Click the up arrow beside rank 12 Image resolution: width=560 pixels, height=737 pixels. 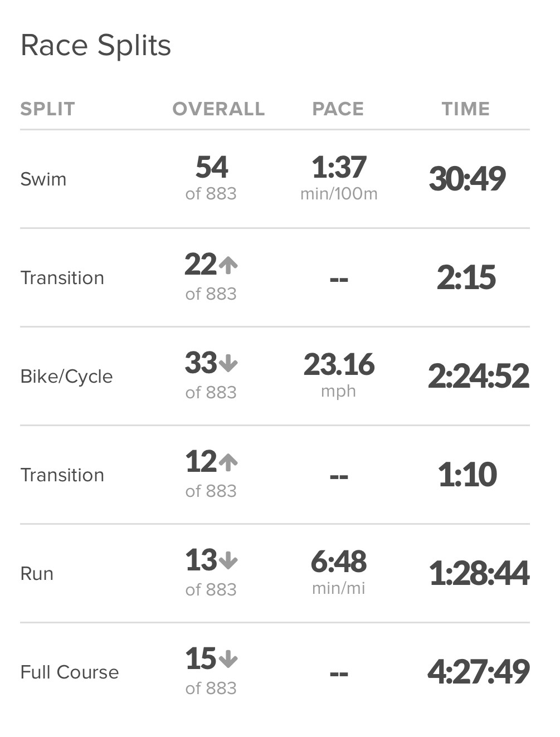(x=228, y=462)
